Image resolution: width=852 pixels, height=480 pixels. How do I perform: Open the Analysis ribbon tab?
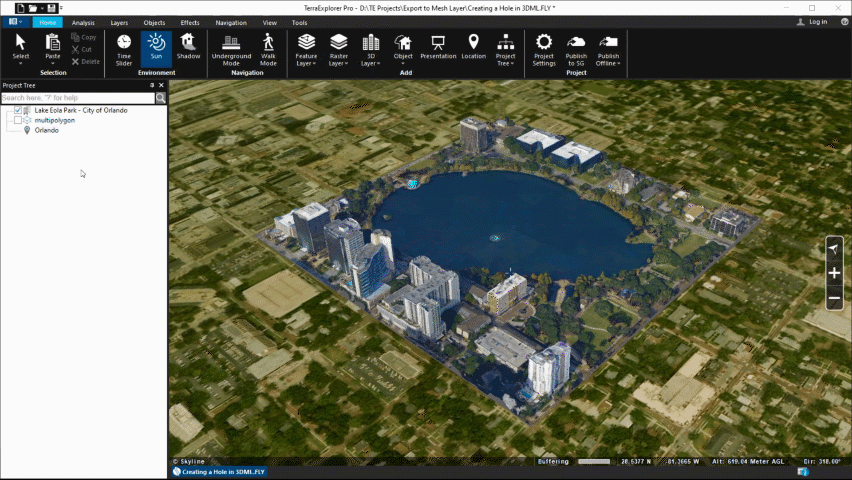(83, 22)
